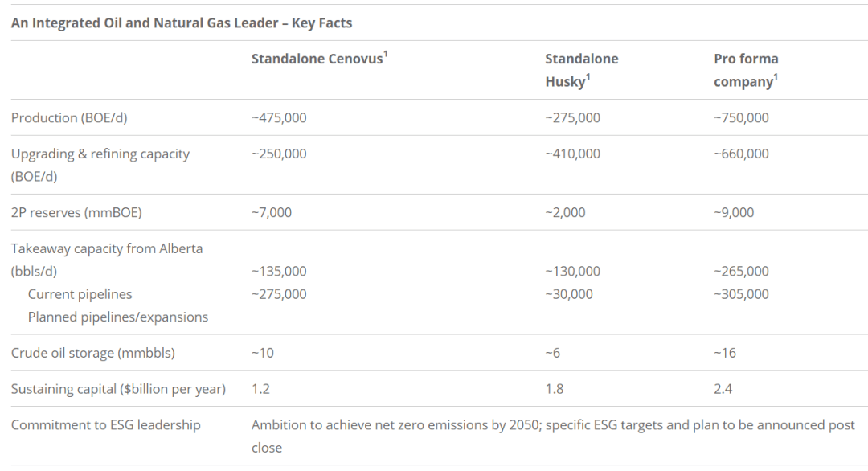Select the Standalone Cenovus column header
This screenshot has height=471, width=868.
coord(319,59)
